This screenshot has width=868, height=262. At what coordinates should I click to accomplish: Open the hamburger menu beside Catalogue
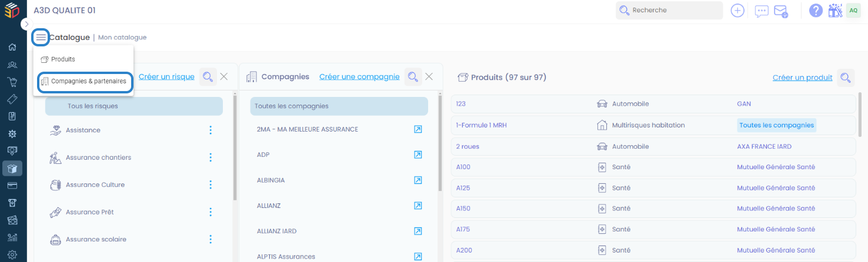[41, 37]
